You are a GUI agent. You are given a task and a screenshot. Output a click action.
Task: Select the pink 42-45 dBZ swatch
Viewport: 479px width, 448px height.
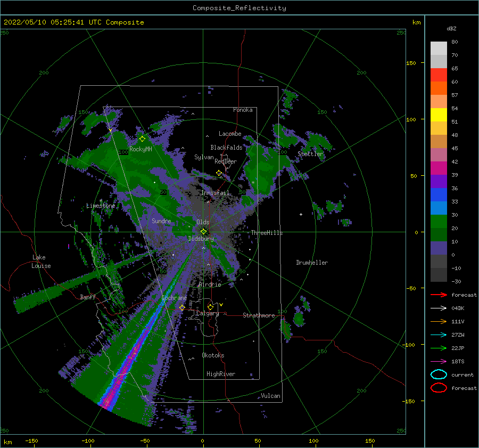click(439, 155)
